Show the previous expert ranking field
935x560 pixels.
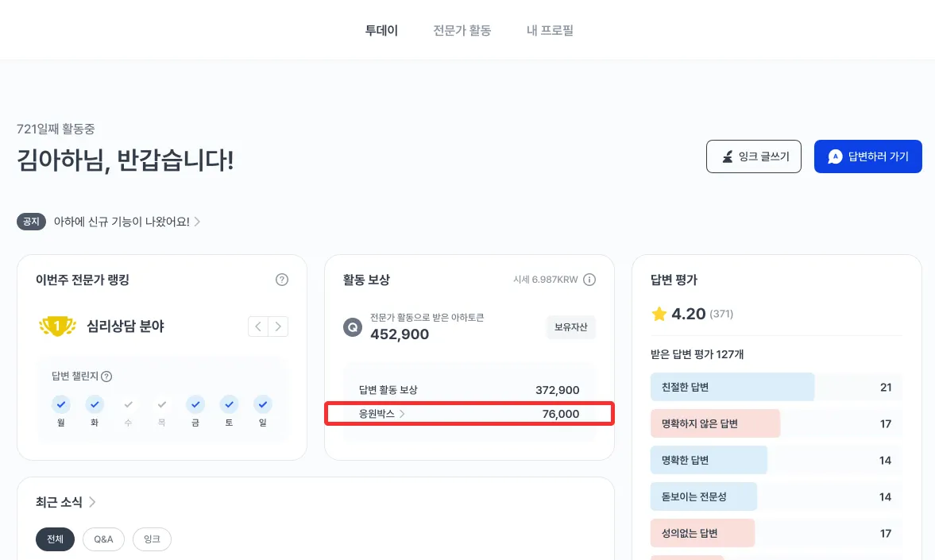click(x=258, y=326)
